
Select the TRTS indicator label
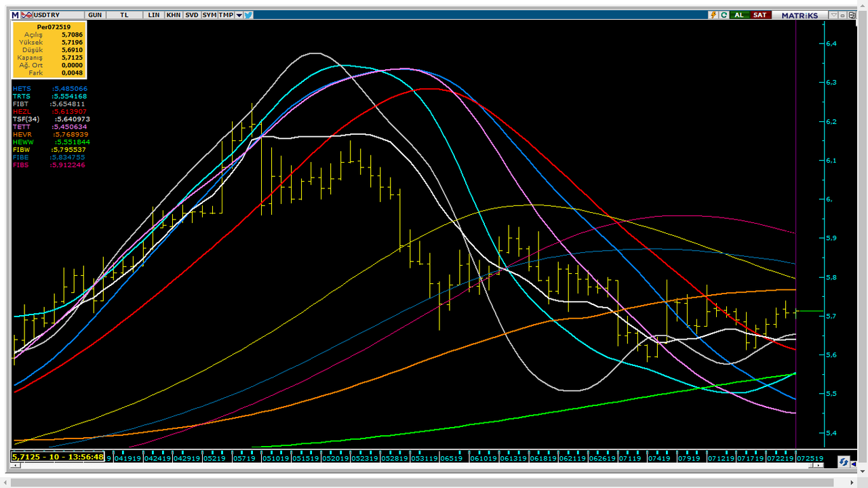[x=22, y=96]
